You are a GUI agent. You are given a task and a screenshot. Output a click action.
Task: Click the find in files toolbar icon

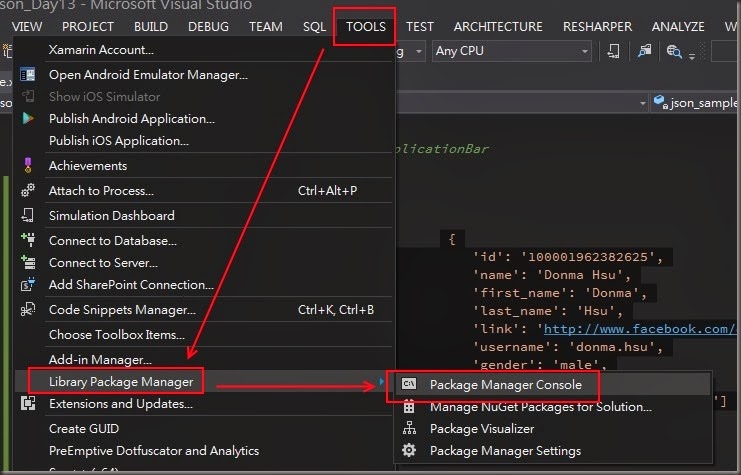click(674, 51)
